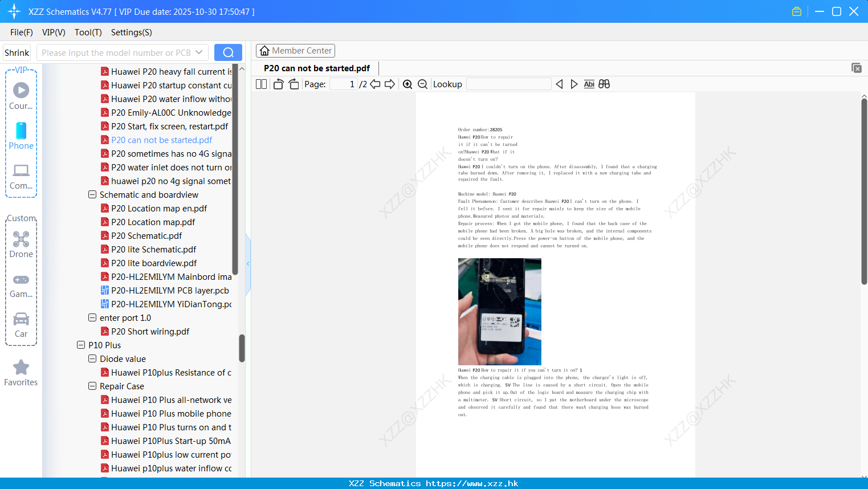This screenshot has height=489, width=868.
Task: Open 'Huawei P10Plus Start-up 50mA' file
Action: pos(166,441)
